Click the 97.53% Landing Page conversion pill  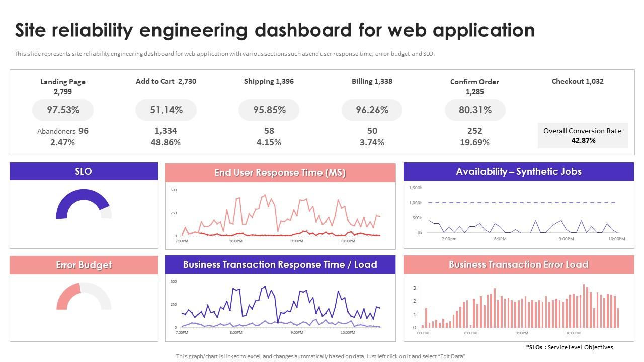click(x=62, y=110)
